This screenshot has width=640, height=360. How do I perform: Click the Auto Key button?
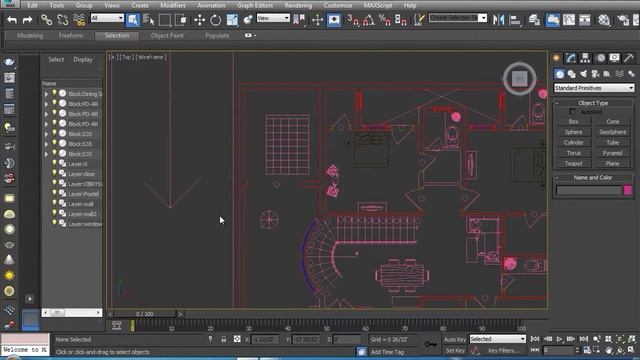click(x=455, y=340)
